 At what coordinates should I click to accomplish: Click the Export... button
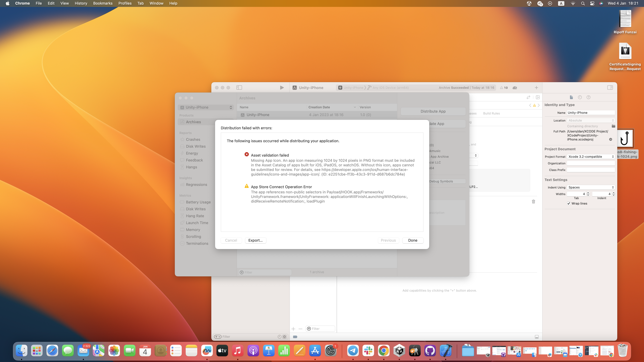255,240
